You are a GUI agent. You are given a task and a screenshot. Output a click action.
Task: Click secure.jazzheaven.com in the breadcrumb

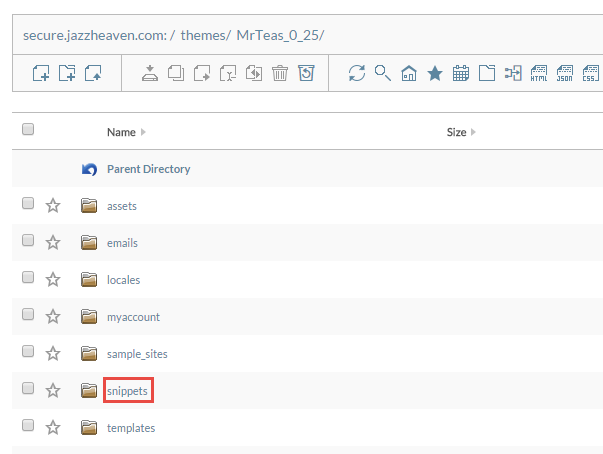coord(95,35)
